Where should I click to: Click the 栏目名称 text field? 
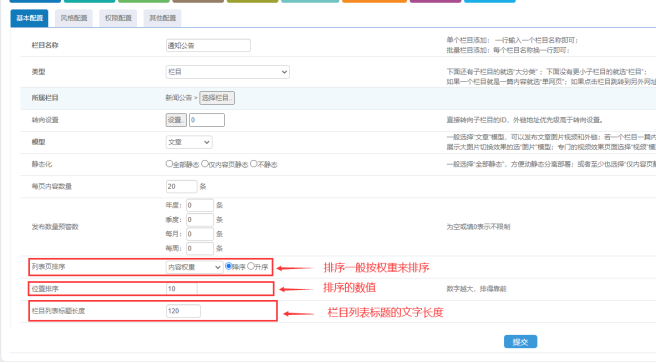(208, 46)
